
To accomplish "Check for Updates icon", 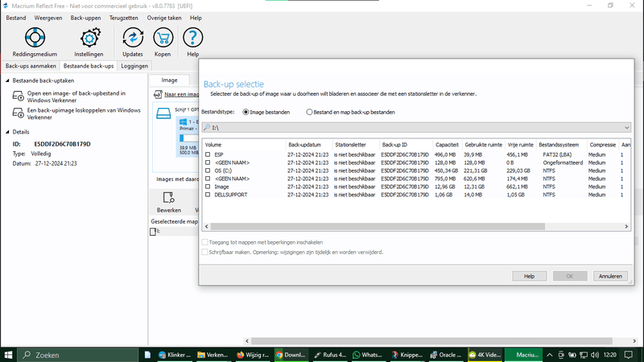I will (133, 38).
